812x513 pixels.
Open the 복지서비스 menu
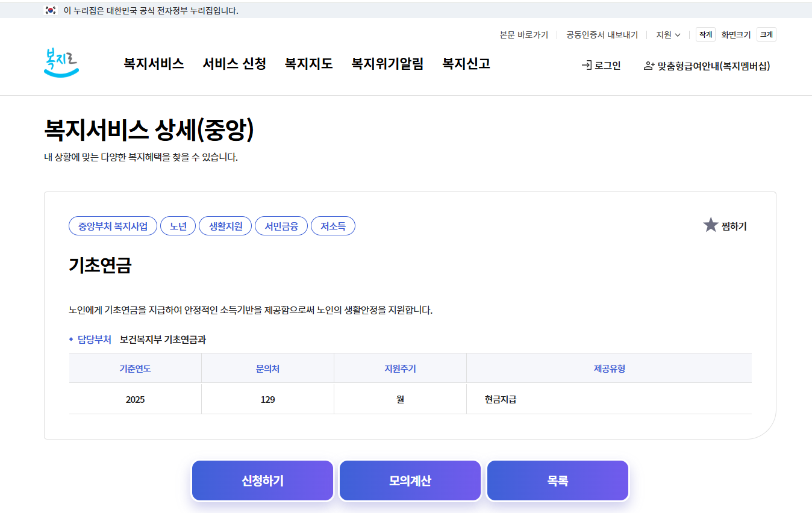pyautogui.click(x=154, y=64)
